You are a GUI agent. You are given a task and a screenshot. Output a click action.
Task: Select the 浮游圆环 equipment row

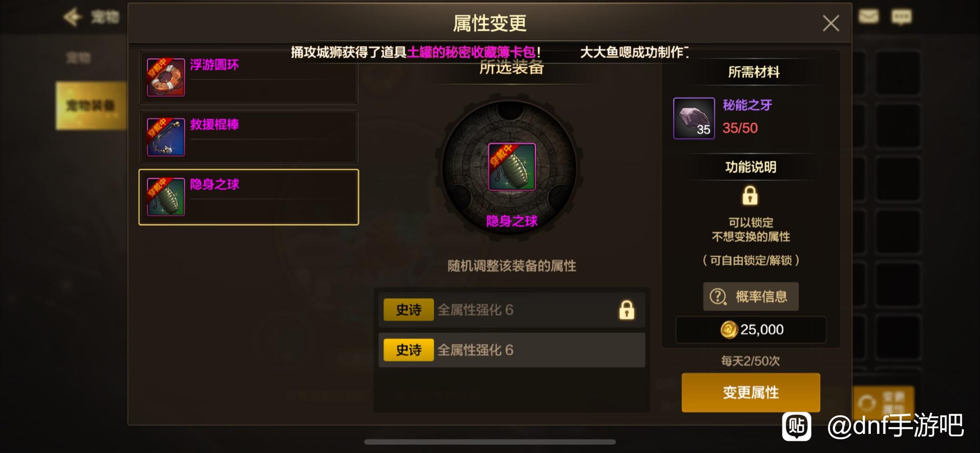pyautogui.click(x=249, y=77)
